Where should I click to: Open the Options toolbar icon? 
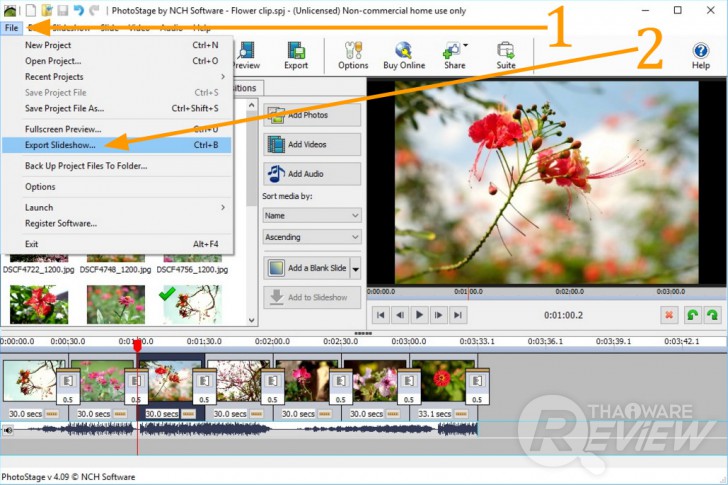[353, 55]
